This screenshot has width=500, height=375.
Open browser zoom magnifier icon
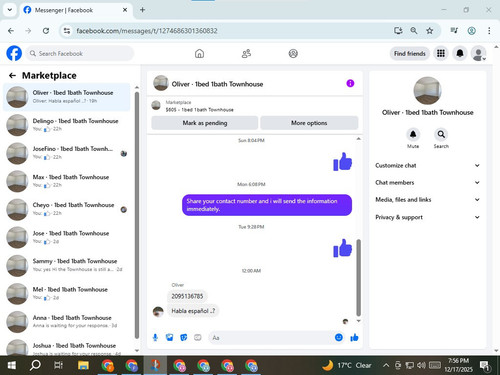(x=414, y=31)
